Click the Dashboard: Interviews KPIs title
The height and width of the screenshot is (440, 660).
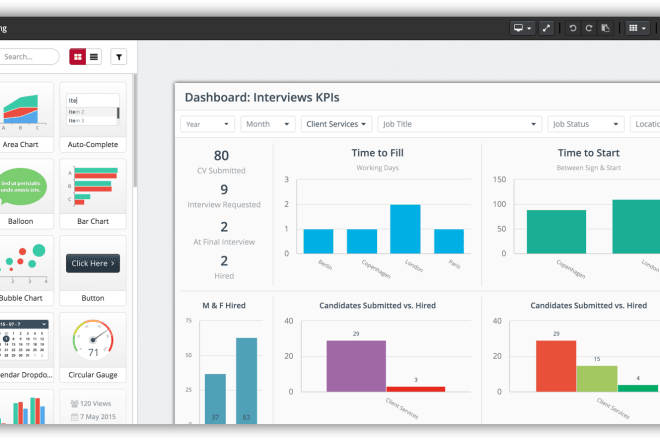tap(262, 97)
